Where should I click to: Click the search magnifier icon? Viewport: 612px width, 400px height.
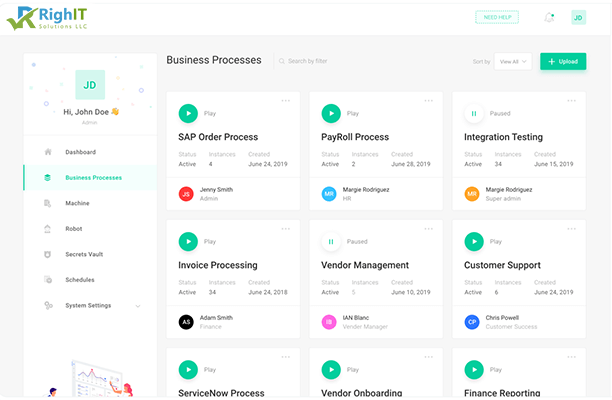[281, 61]
